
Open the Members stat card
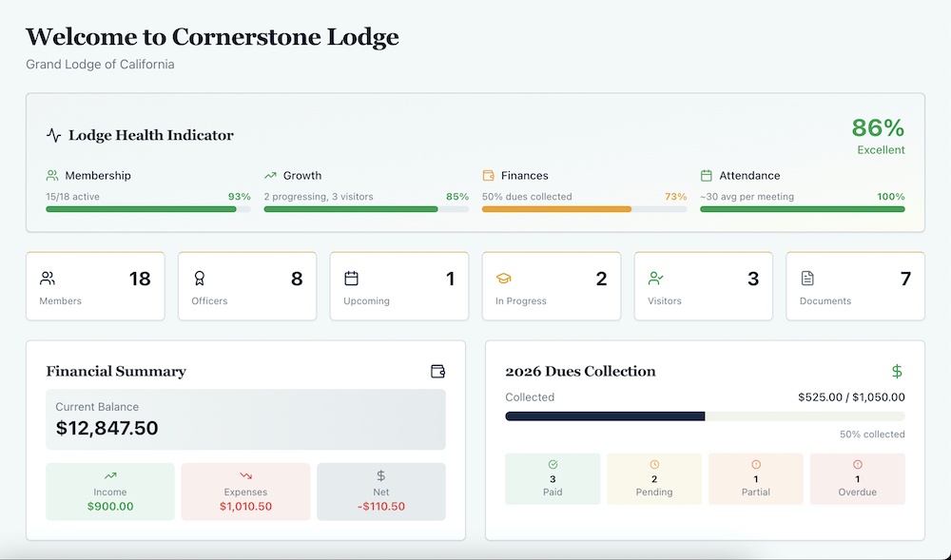pos(95,285)
